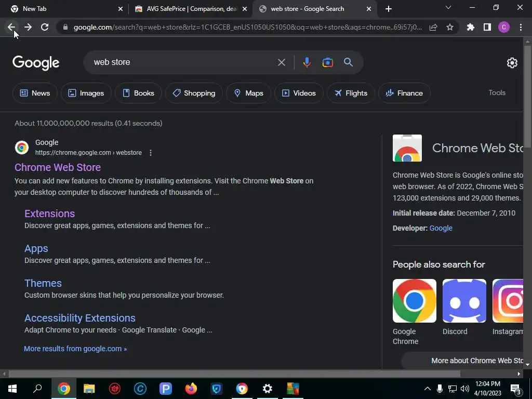Click in the 'web store' search field
This screenshot has width=532, height=399.
coord(183,62)
